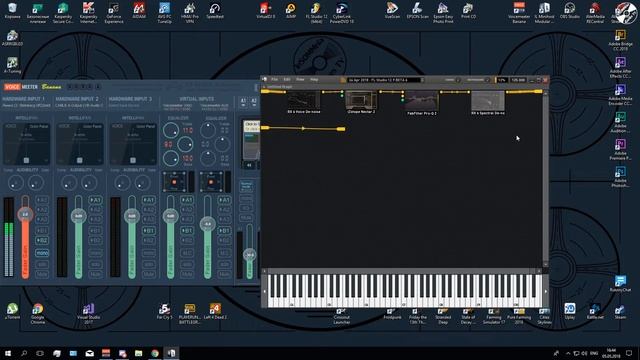Toggle B1 bus on Hardware Input 3
Screen dimensions: 640x360
pyautogui.click(x=149, y=231)
